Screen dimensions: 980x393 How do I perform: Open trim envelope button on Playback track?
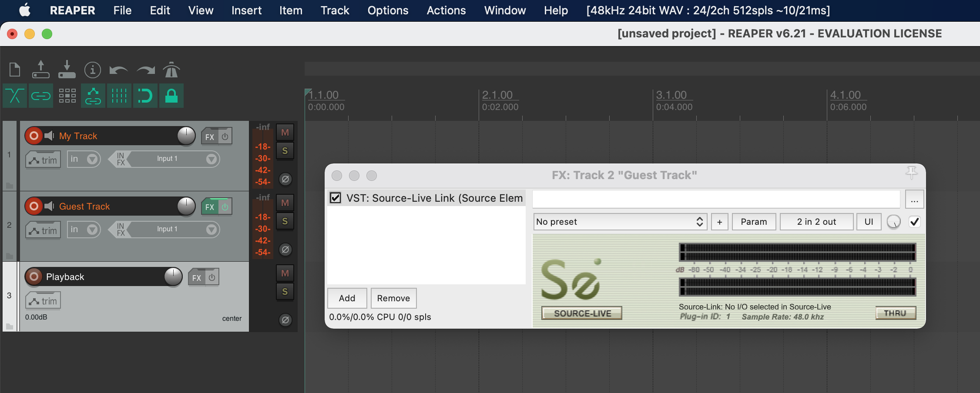[43, 301]
